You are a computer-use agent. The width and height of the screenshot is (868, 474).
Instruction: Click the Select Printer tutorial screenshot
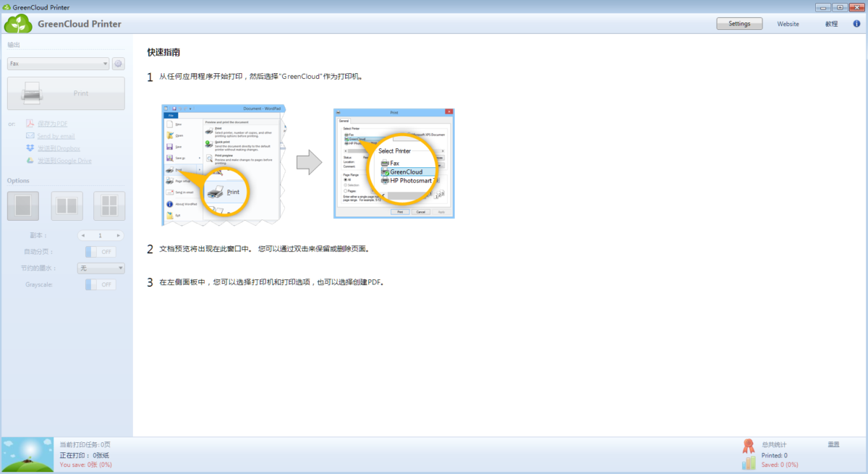click(x=394, y=162)
